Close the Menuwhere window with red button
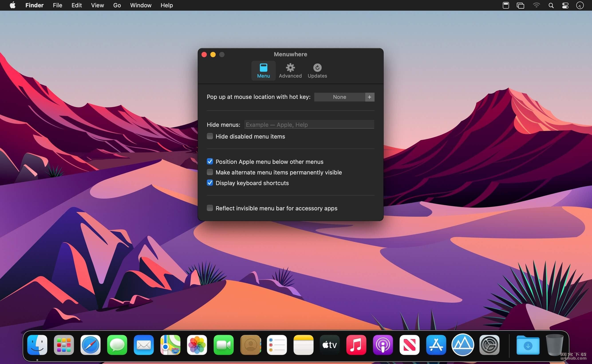Viewport: 592px width, 364px height. (x=204, y=55)
